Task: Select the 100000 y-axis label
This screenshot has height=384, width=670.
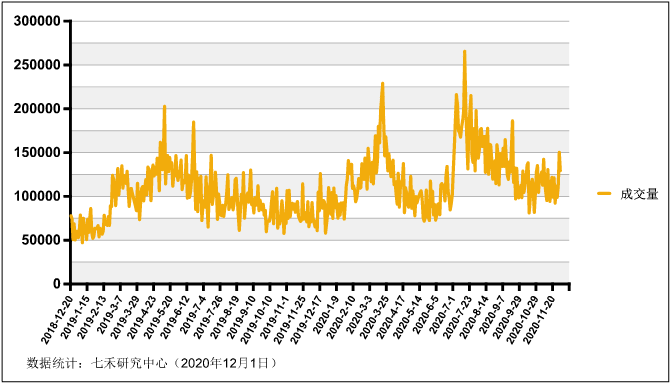Action: [x=37, y=196]
